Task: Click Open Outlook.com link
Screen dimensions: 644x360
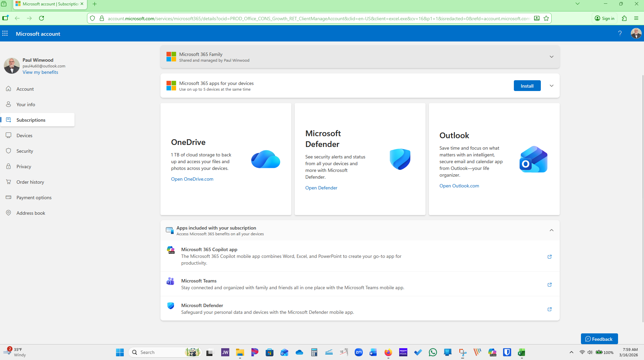Action: [459, 186]
